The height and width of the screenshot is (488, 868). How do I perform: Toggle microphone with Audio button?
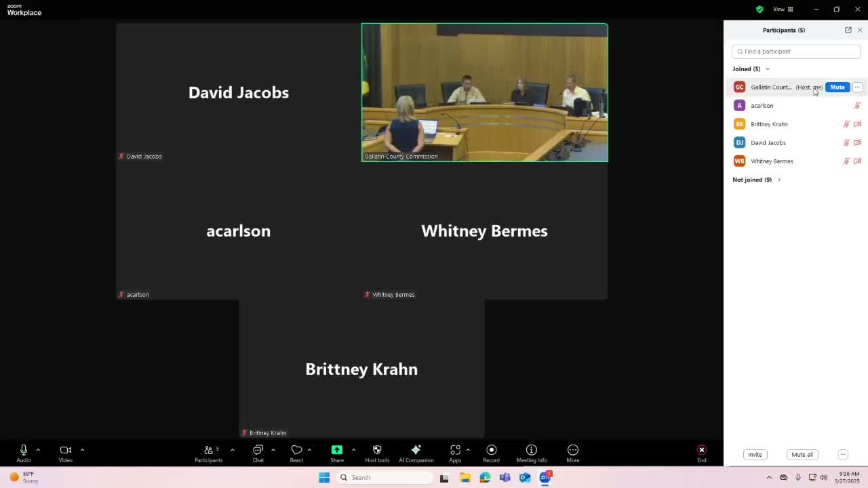point(24,453)
